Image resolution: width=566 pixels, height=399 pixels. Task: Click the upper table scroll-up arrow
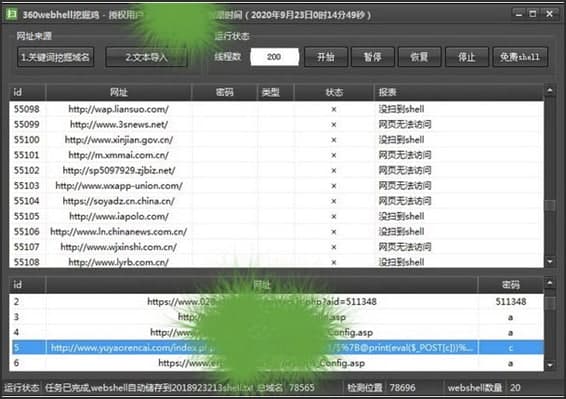pyautogui.click(x=549, y=91)
